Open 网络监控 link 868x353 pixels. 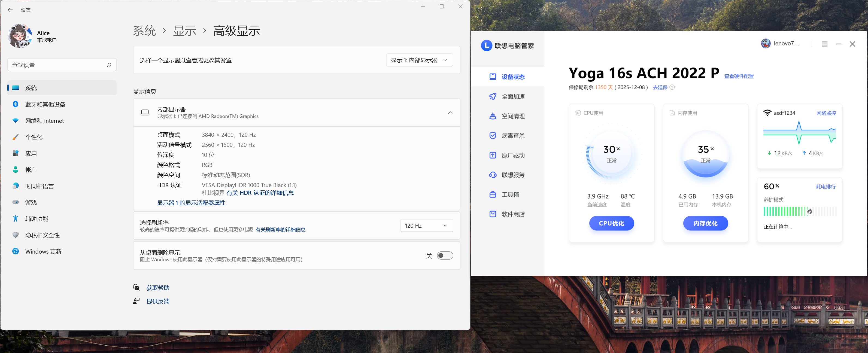(x=826, y=113)
